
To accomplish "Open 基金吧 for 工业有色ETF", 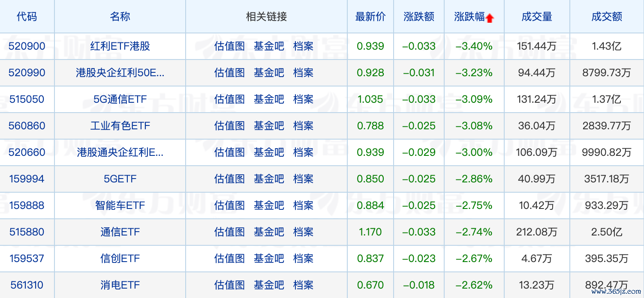I will coord(269,126).
